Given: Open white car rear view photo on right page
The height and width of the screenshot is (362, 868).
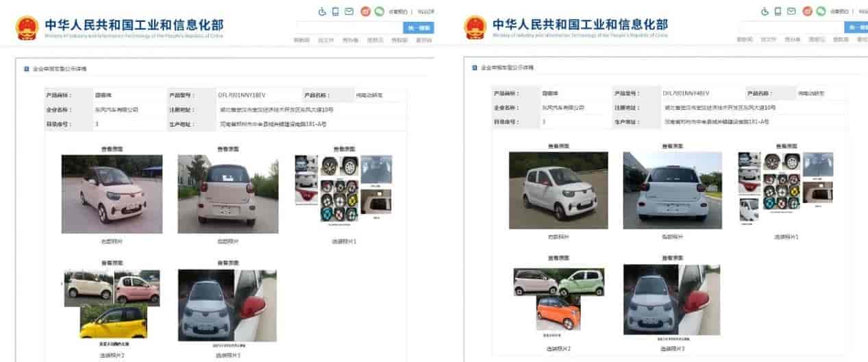Looking at the screenshot, I should tap(672, 191).
